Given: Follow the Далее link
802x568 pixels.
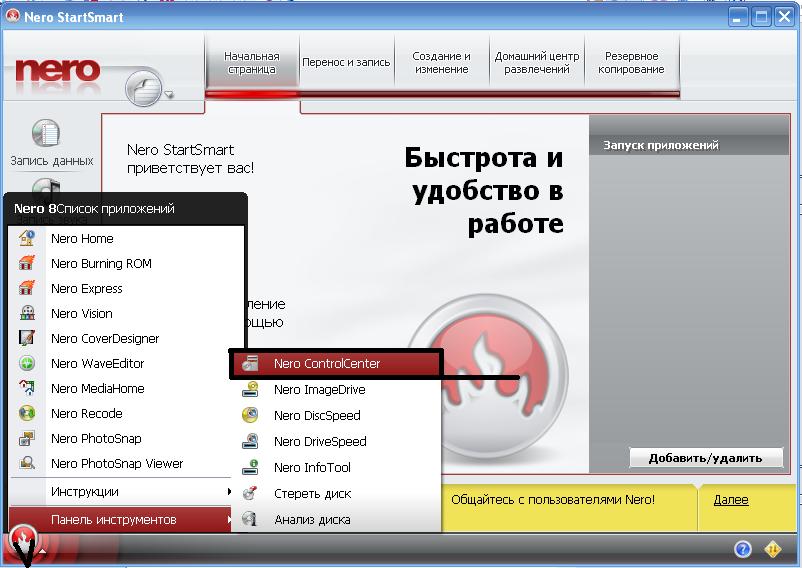Looking at the screenshot, I should click(730, 499).
